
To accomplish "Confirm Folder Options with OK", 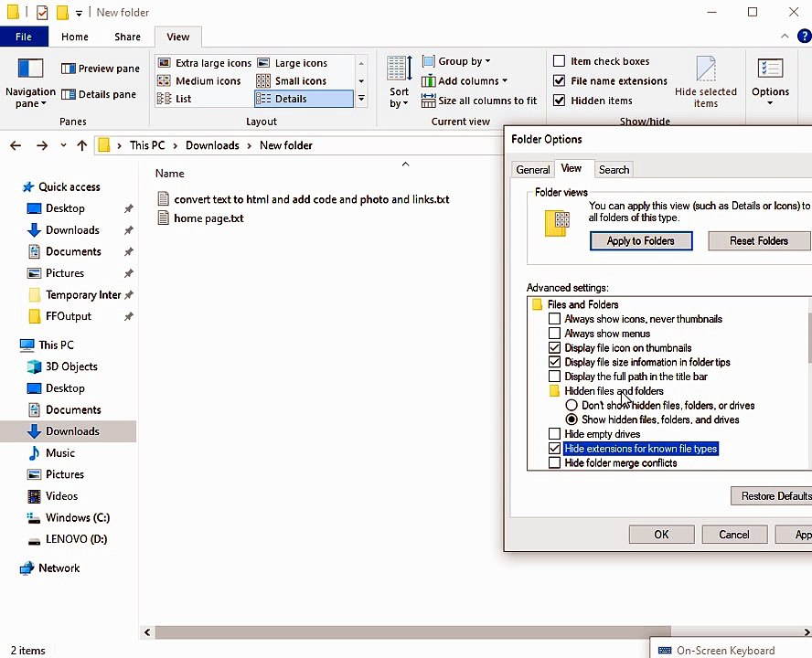I will 661,535.
